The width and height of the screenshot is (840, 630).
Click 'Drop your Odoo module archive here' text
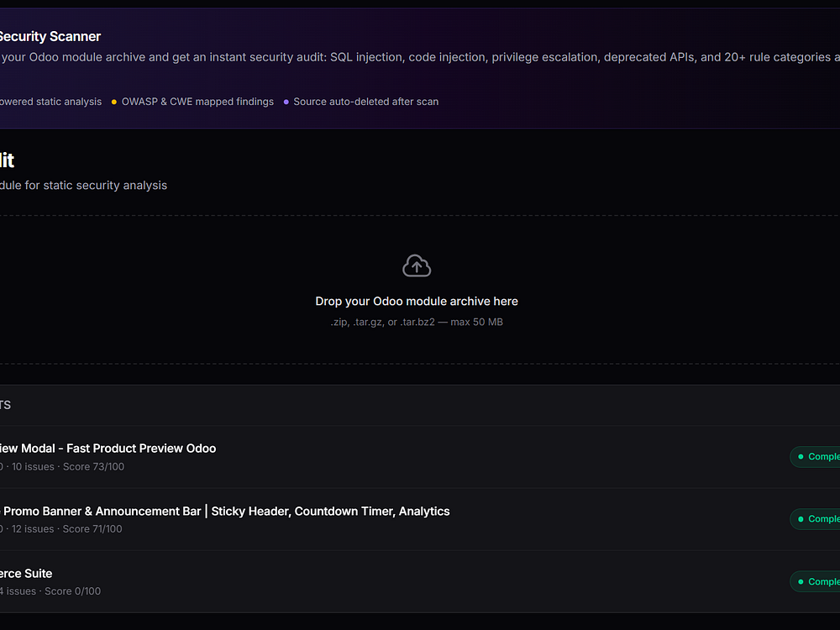tap(417, 301)
